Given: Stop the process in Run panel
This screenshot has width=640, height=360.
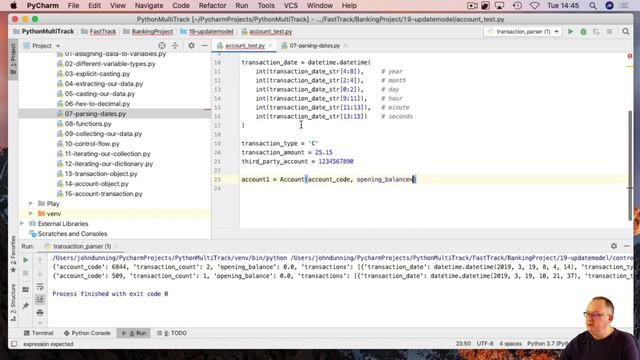Looking at the screenshot, I should [x=25, y=273].
